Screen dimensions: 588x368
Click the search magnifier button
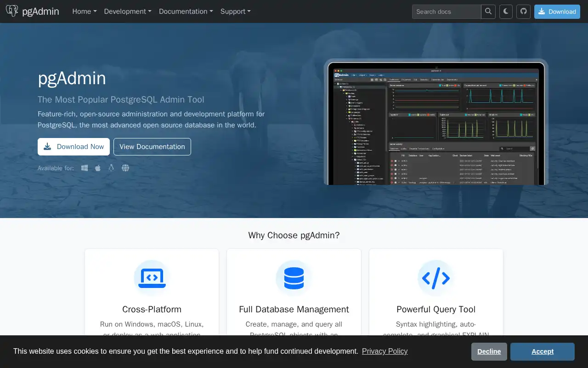(488, 11)
